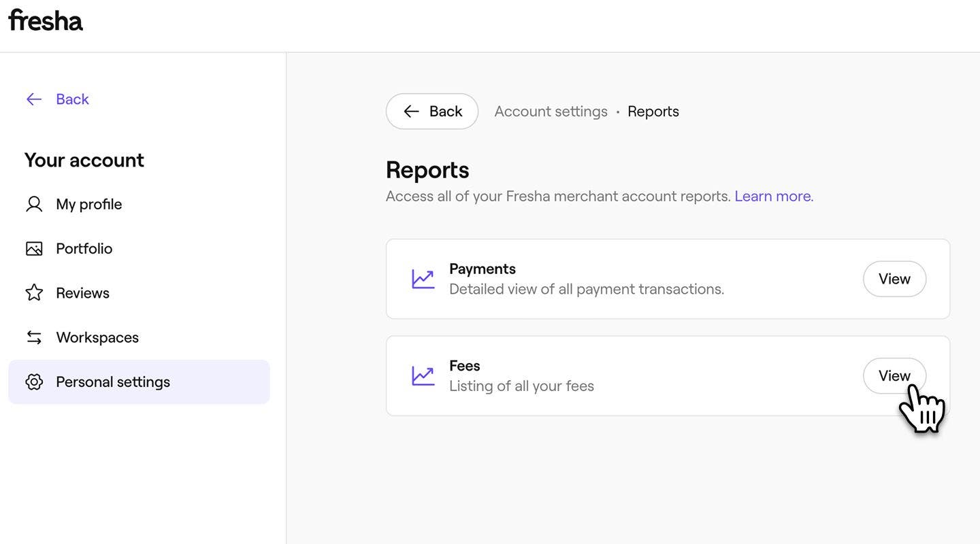Select the Personal settings menu item

click(x=113, y=382)
